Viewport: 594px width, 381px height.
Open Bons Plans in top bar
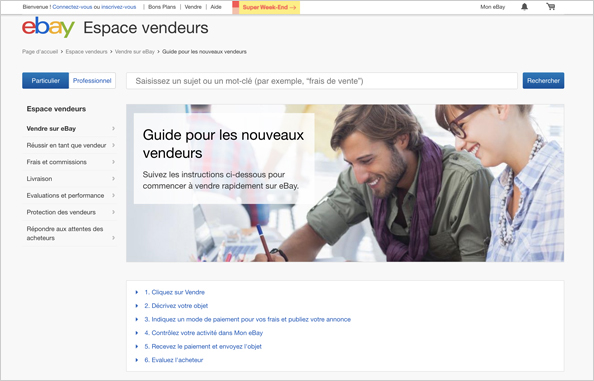[x=162, y=7]
